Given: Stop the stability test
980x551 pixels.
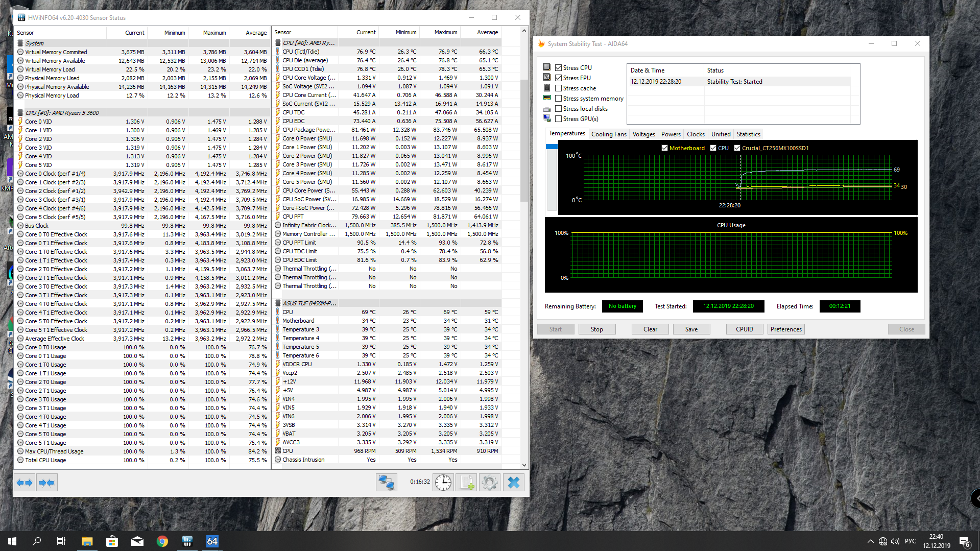Looking at the screenshot, I should pyautogui.click(x=596, y=329).
